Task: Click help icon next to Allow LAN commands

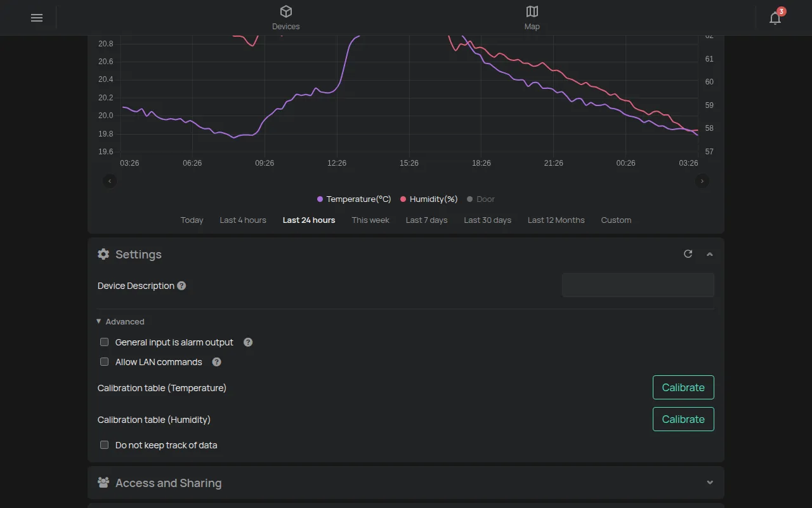Action: tap(216, 362)
